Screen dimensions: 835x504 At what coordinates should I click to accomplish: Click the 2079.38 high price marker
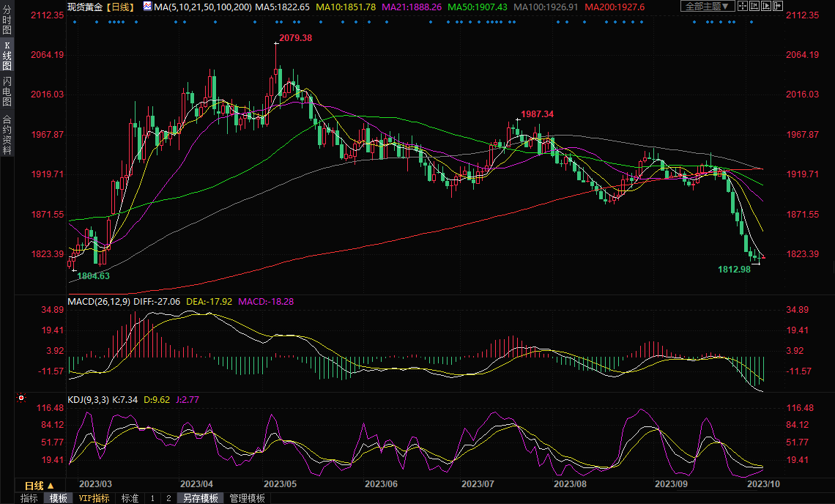click(x=296, y=37)
